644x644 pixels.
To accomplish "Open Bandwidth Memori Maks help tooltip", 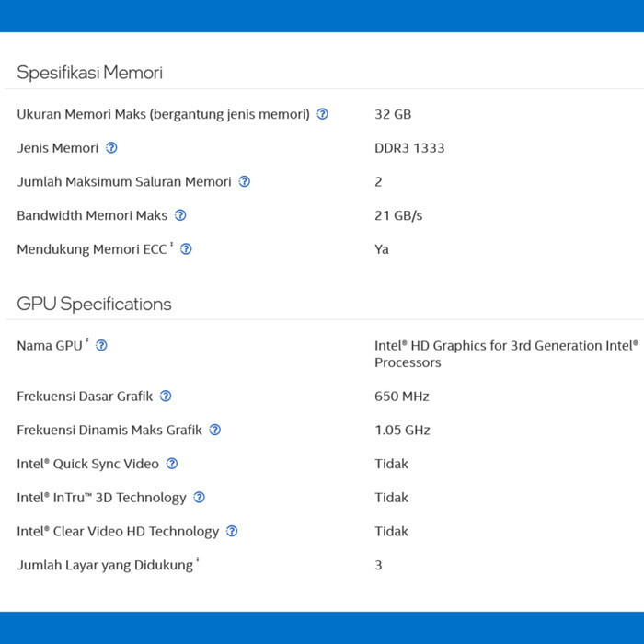I will click(180, 214).
